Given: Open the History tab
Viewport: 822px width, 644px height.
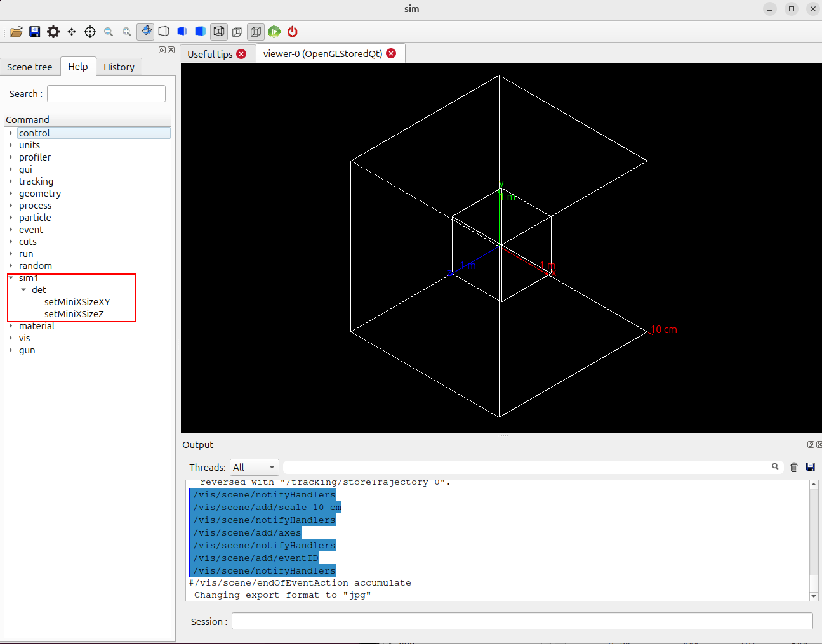Looking at the screenshot, I should coord(119,67).
